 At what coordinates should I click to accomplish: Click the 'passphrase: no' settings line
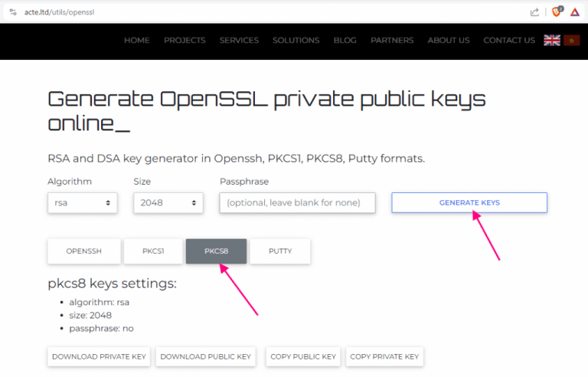101,329
